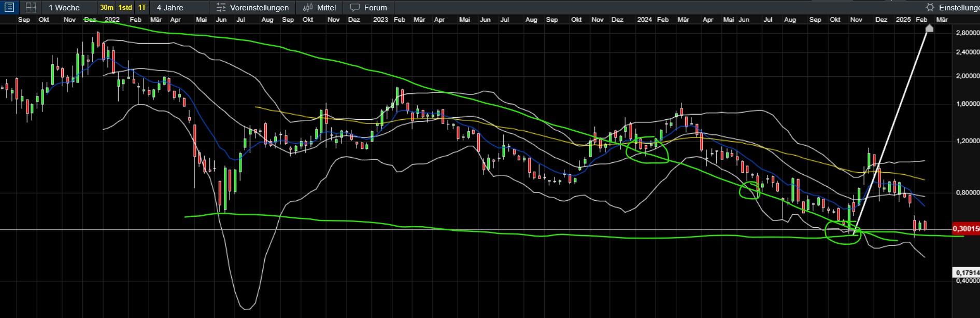980x318 pixels.
Task: Click the Einstellungen gear icon
Action: point(930,7)
